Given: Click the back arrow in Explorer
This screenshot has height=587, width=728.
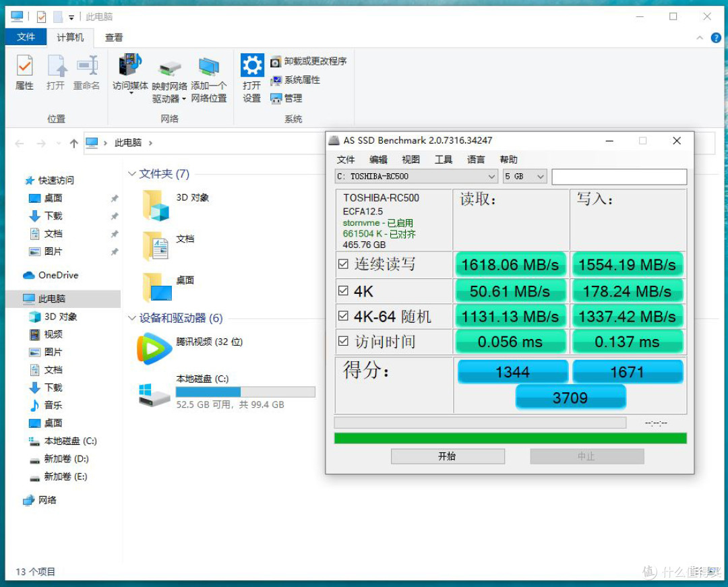Looking at the screenshot, I should point(20,144).
